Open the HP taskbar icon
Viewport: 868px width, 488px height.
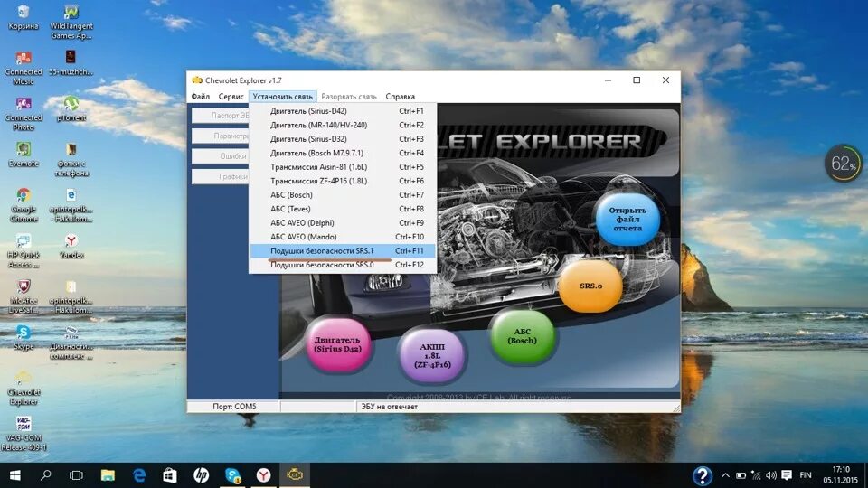pyautogui.click(x=201, y=475)
